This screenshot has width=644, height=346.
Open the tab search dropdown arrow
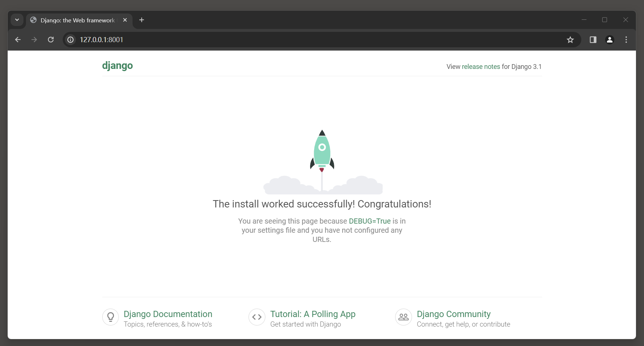(x=17, y=20)
